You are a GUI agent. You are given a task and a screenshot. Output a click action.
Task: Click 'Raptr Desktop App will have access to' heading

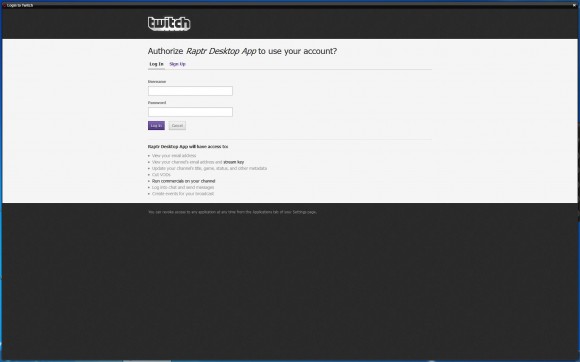click(188, 147)
